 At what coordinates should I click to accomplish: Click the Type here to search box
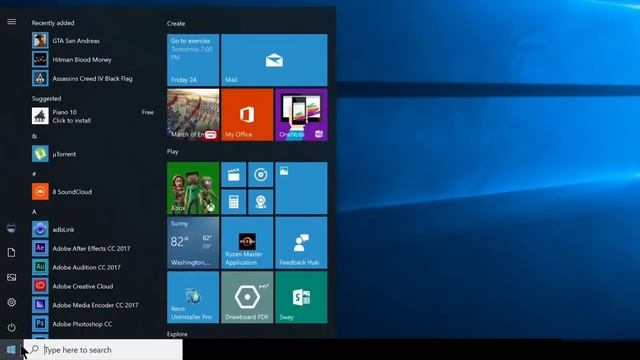click(103, 350)
